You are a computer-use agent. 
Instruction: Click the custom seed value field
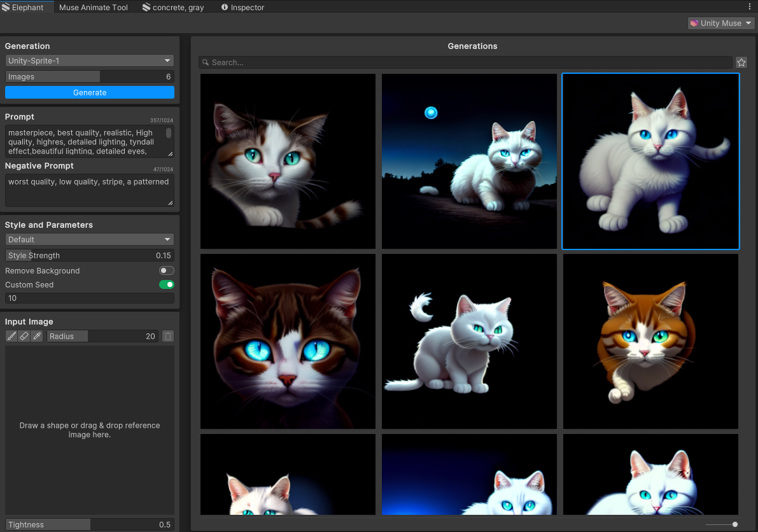click(90, 298)
